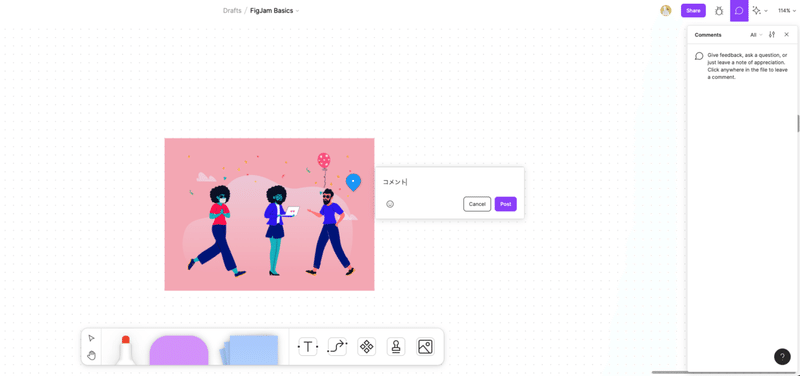Choose the blue sticky notes tool
This screenshot has height=376, width=800.
(249, 350)
